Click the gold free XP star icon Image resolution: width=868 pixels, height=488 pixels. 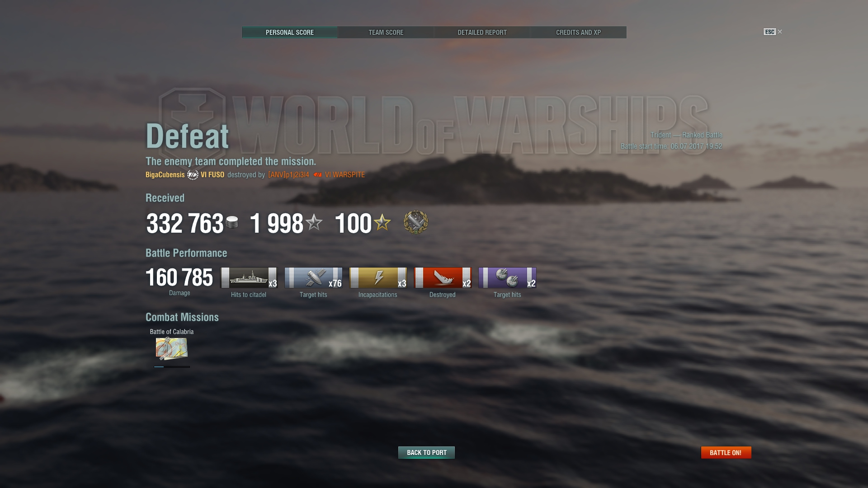382,222
